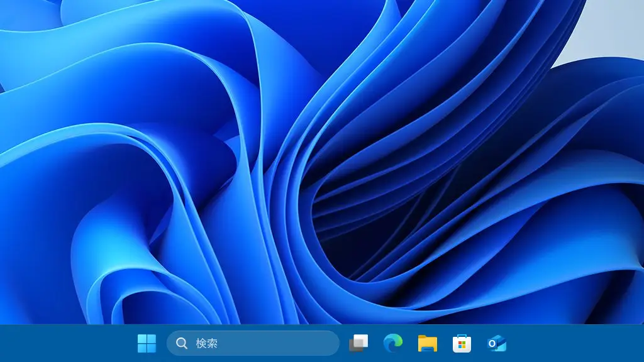Click the magnifier icon in search box
This screenshot has height=362, width=644.
pos(182,343)
